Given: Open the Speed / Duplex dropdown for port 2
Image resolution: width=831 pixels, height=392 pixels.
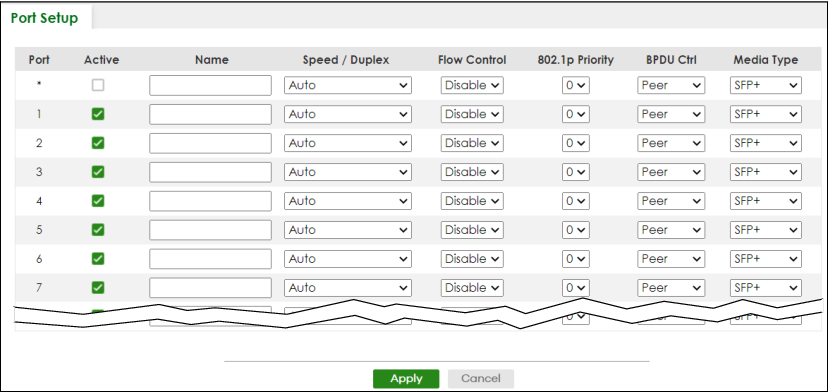Looking at the screenshot, I should [x=348, y=143].
